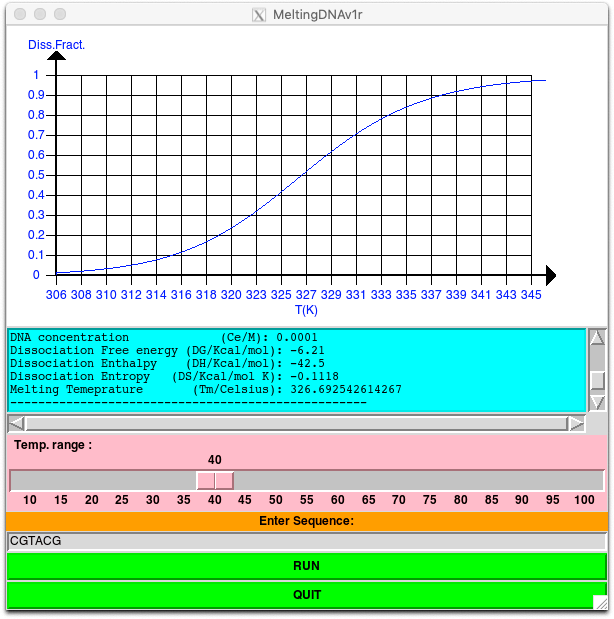614x619 pixels.
Task: Click the vertical scrollbar thumb beside the output
Action: point(597,379)
